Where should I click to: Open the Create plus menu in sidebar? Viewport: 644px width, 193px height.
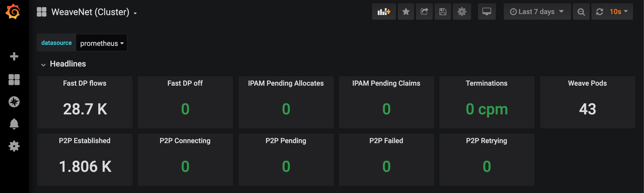[x=14, y=56]
